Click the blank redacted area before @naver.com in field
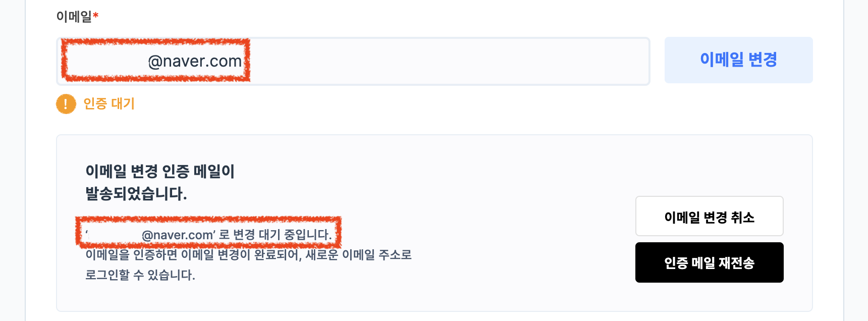Screen dimensions: 868x321 point(107,61)
